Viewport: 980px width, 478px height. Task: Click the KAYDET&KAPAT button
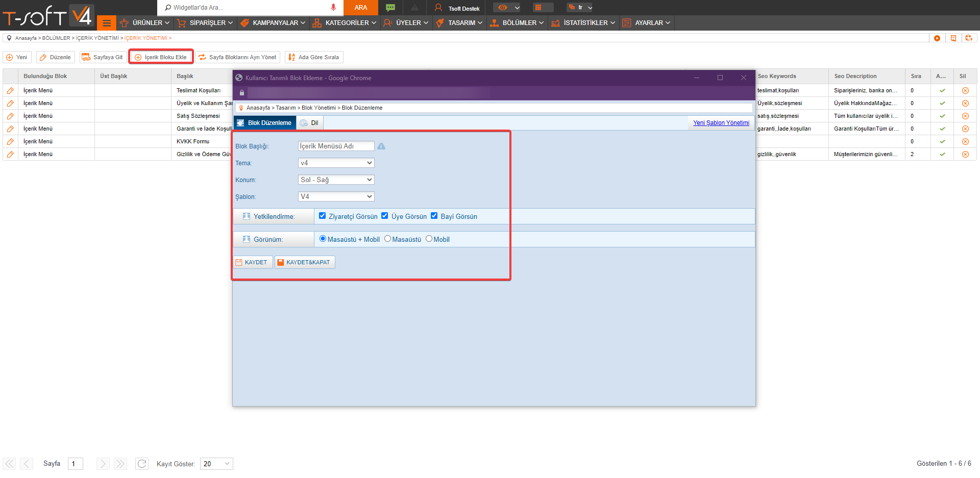305,262
